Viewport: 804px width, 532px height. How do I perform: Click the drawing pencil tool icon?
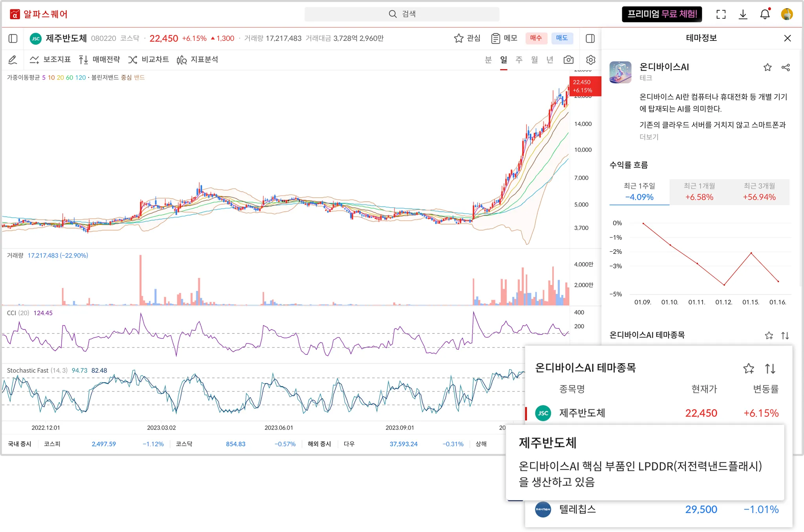13,60
